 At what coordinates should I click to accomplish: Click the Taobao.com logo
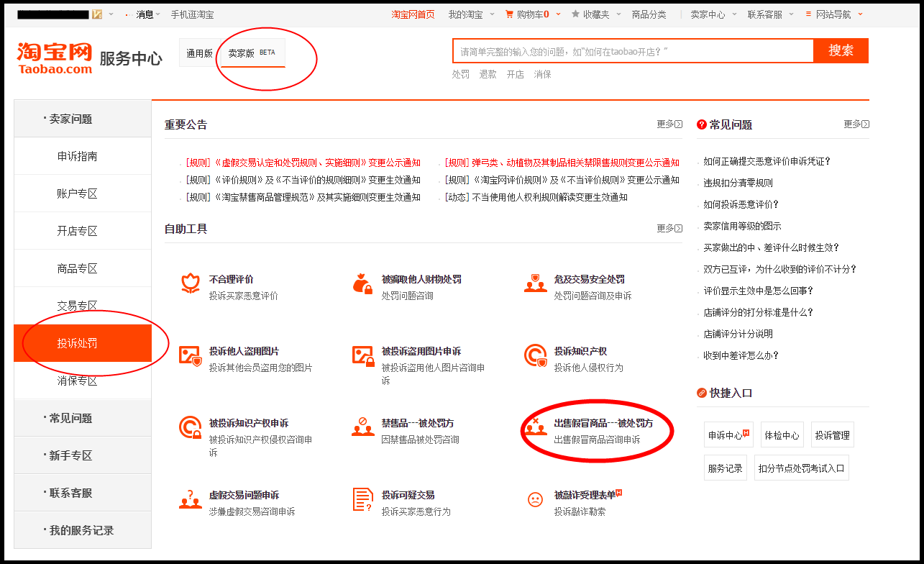coord(55,58)
